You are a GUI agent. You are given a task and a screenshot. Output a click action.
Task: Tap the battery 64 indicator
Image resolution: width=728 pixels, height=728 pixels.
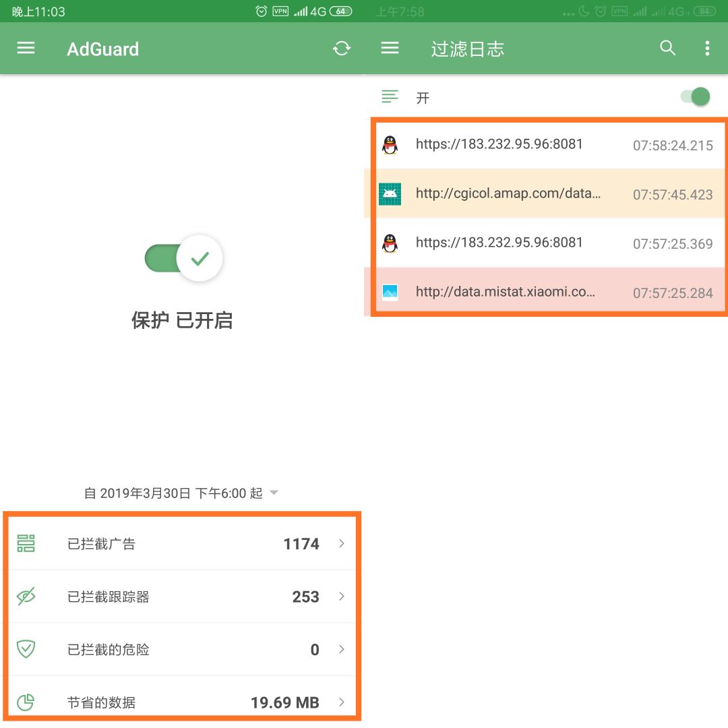click(341, 11)
